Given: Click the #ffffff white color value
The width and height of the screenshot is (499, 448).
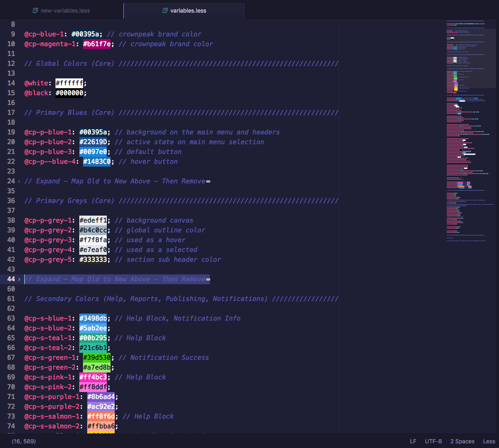Looking at the screenshot, I should [x=69, y=83].
